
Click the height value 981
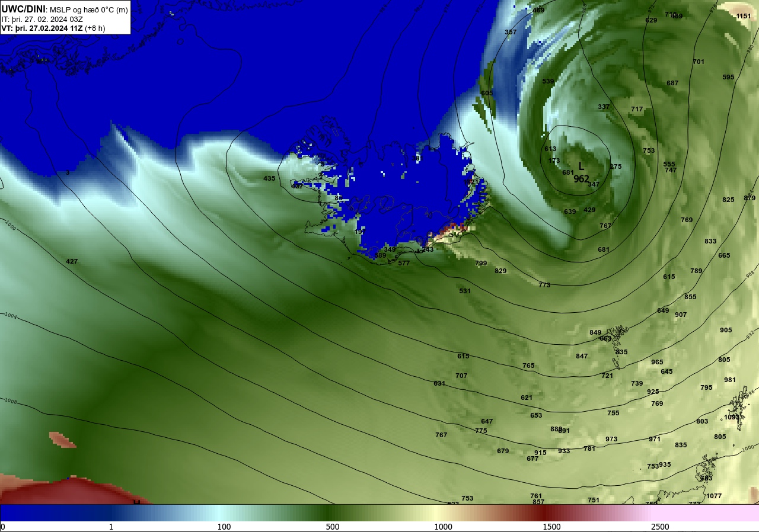730,380
